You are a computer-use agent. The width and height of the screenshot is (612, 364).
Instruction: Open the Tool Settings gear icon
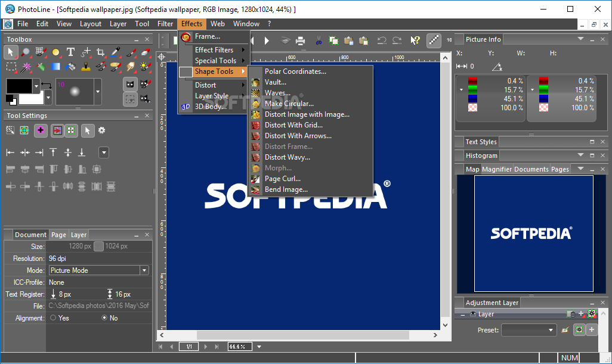click(102, 130)
